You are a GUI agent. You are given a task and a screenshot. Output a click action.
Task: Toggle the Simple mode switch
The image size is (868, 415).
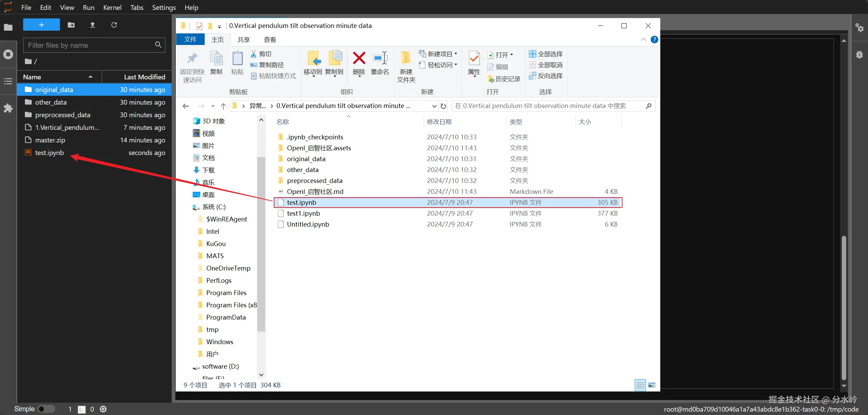point(46,409)
